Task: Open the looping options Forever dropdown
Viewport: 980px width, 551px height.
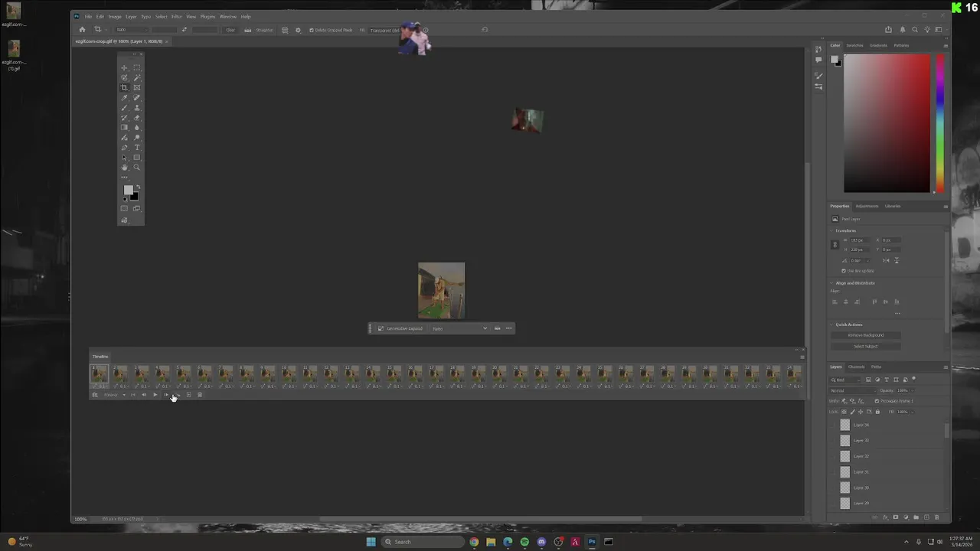Action: [114, 395]
